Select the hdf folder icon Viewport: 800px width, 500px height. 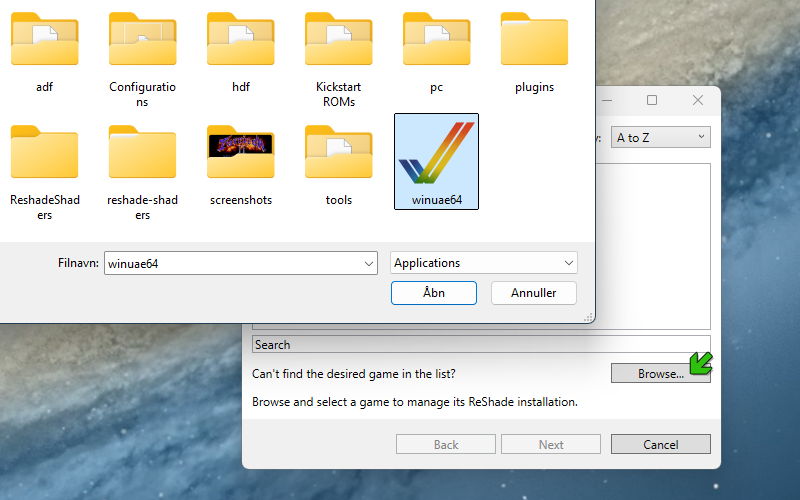tap(240, 40)
